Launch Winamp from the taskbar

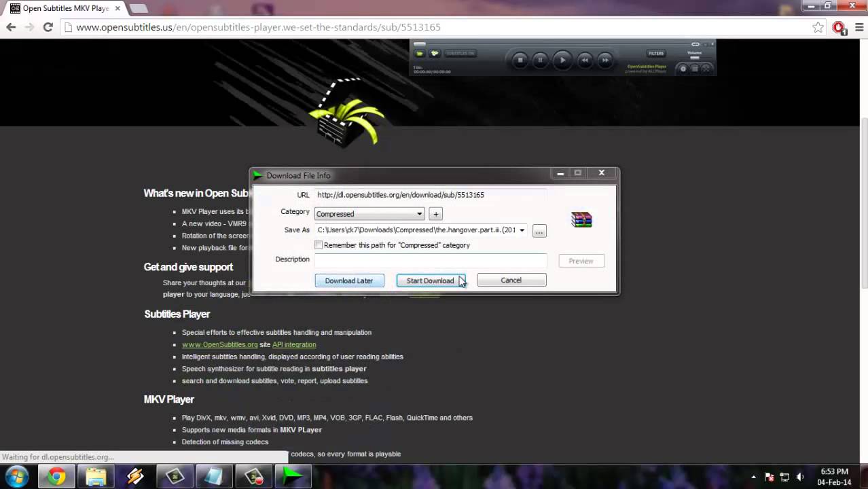(x=135, y=477)
